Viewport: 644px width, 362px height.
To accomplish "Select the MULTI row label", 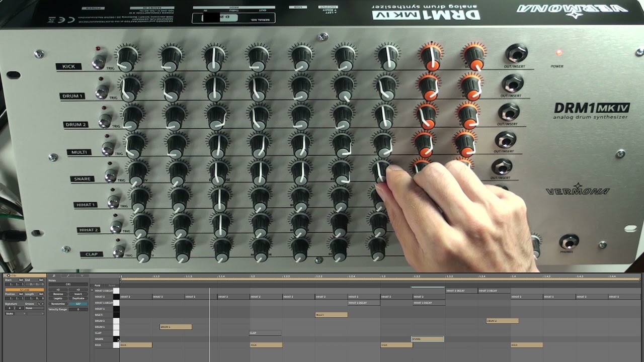I will (x=99, y=315).
